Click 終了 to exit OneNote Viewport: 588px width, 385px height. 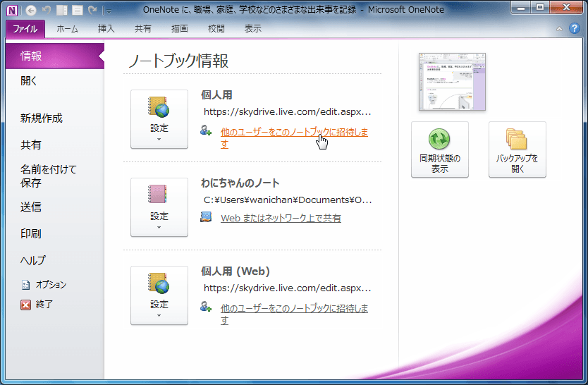tap(37, 305)
